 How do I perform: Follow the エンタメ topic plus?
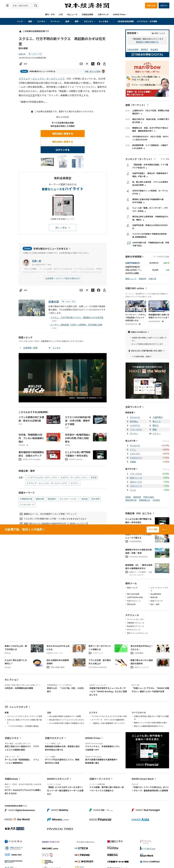click(50, 348)
